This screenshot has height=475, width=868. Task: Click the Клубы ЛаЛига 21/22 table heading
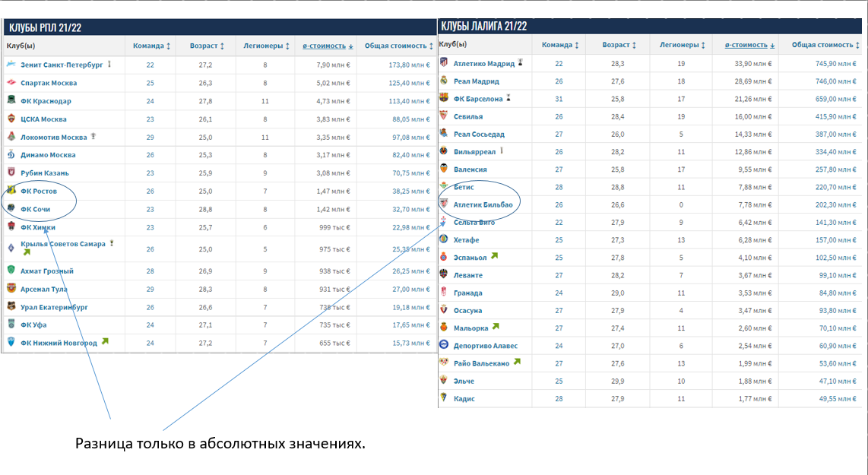pos(484,26)
